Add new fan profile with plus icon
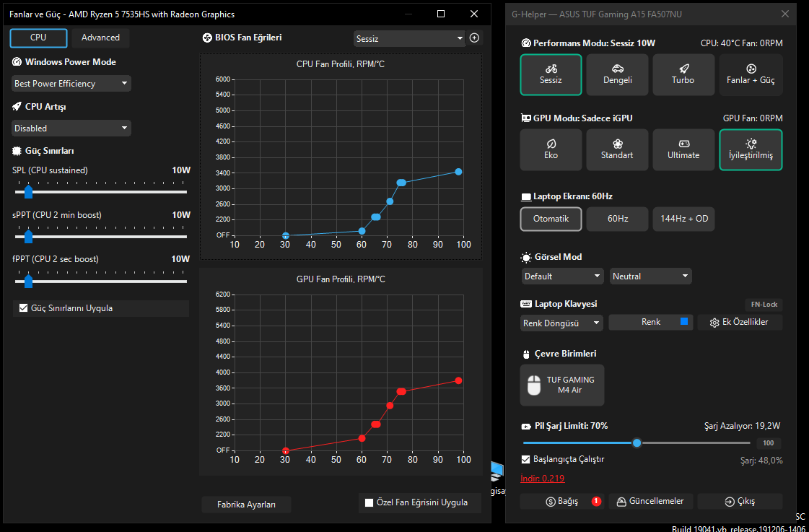 pos(474,38)
